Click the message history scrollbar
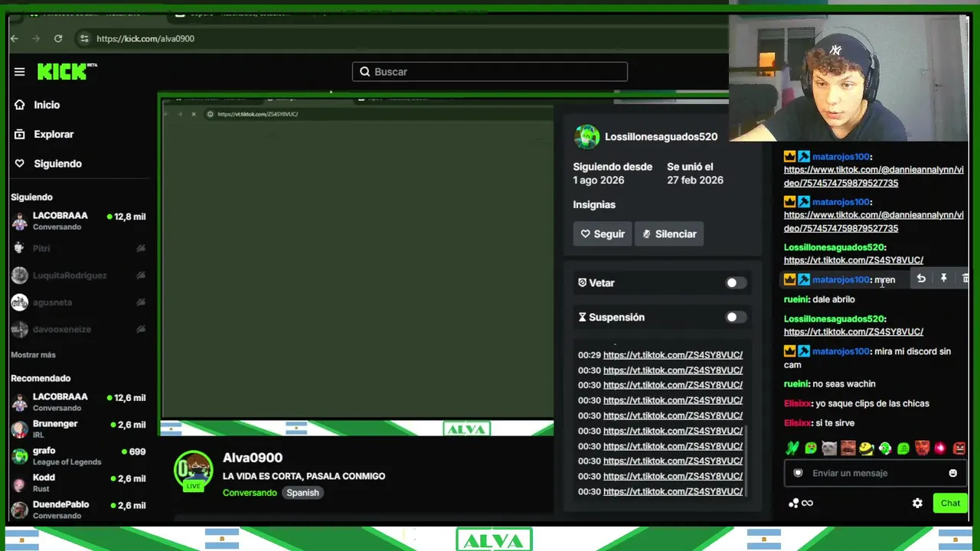Image resolution: width=980 pixels, height=551 pixels. 746,460
